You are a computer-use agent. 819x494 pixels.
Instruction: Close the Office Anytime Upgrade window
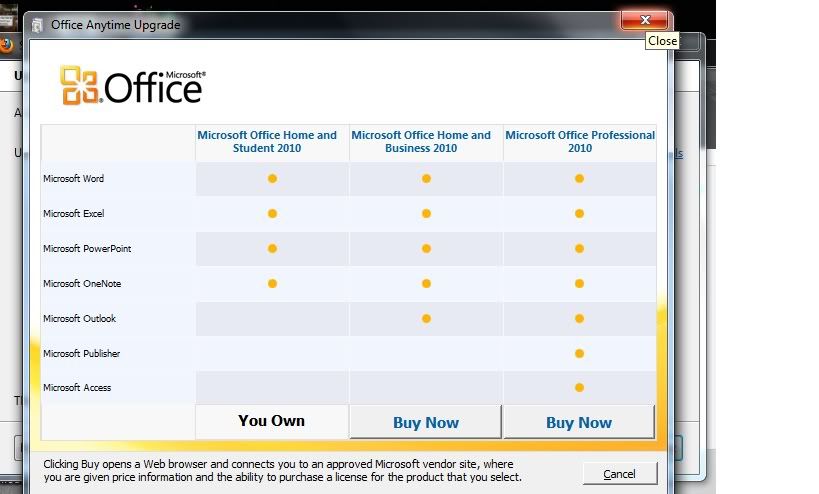coord(645,20)
